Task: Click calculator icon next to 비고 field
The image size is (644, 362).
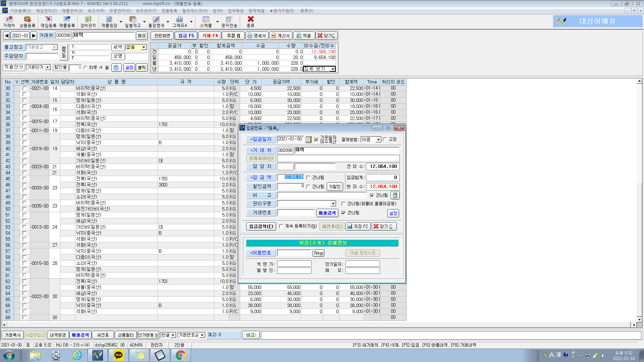Action: pos(395,195)
